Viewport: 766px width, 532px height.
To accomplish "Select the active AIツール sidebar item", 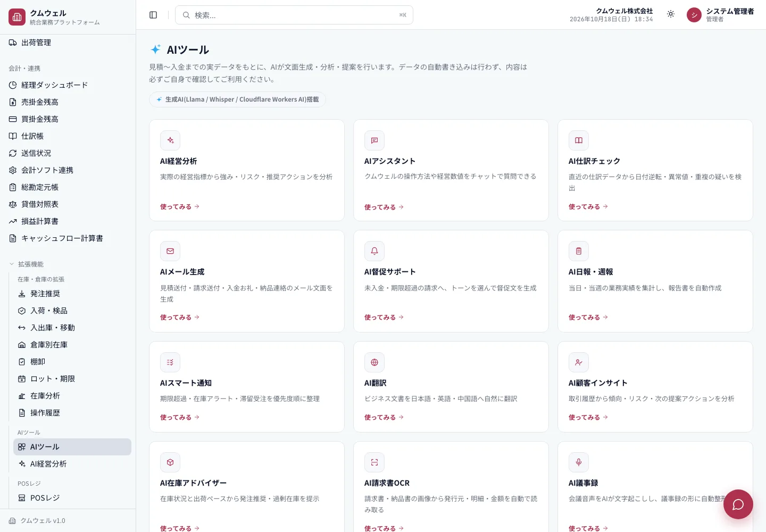I will [x=72, y=447].
